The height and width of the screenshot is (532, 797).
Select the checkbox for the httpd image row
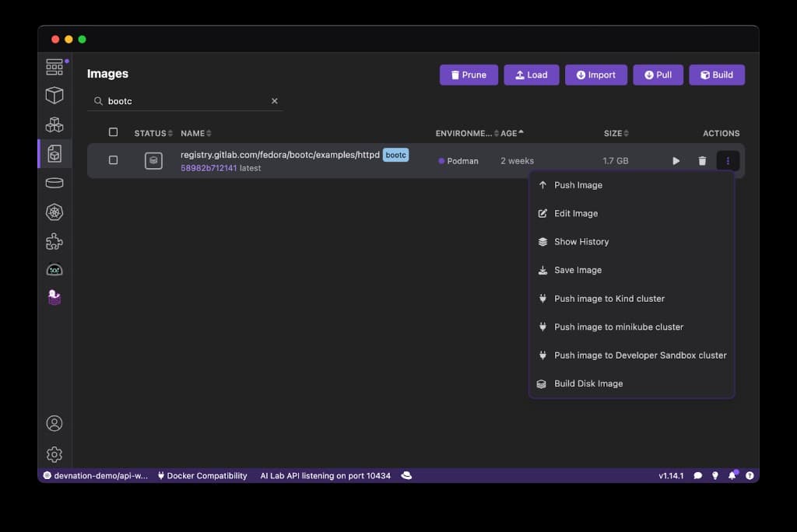click(x=113, y=159)
